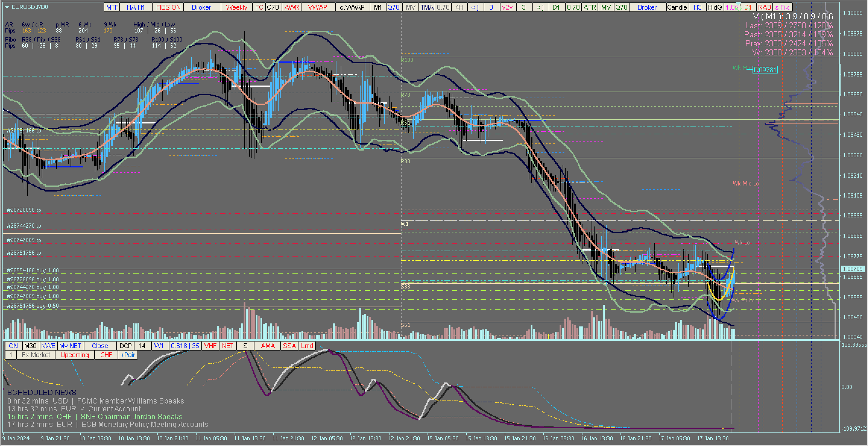Expand the EURUSD,M30 chart menu arrow
The width and height of the screenshot is (868, 446).
(x=7, y=7)
